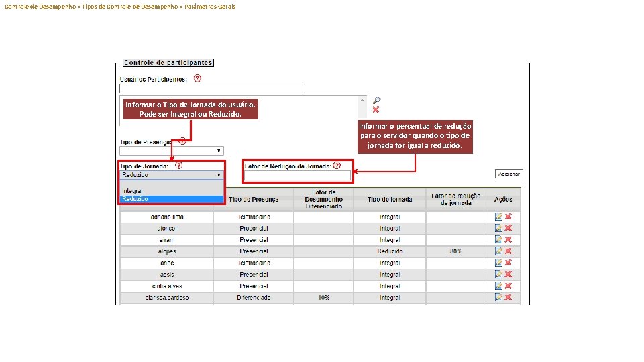Click help icon beside Usuários Participantes

(x=197, y=78)
